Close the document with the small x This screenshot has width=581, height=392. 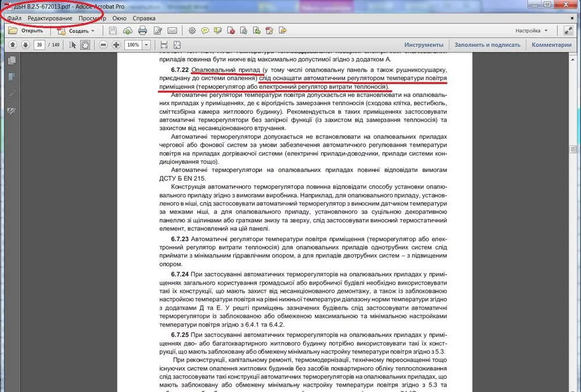pos(572,18)
